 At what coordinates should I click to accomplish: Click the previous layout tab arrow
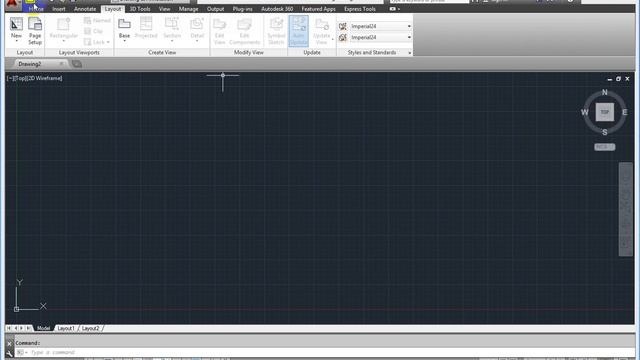coord(16,328)
